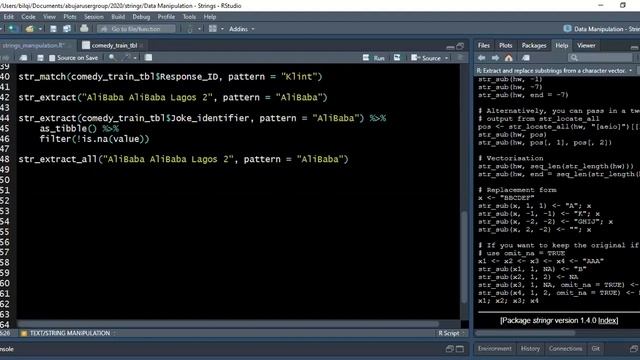Select the Help tab in right pane
This screenshot has width=640, height=360.
(x=562, y=45)
